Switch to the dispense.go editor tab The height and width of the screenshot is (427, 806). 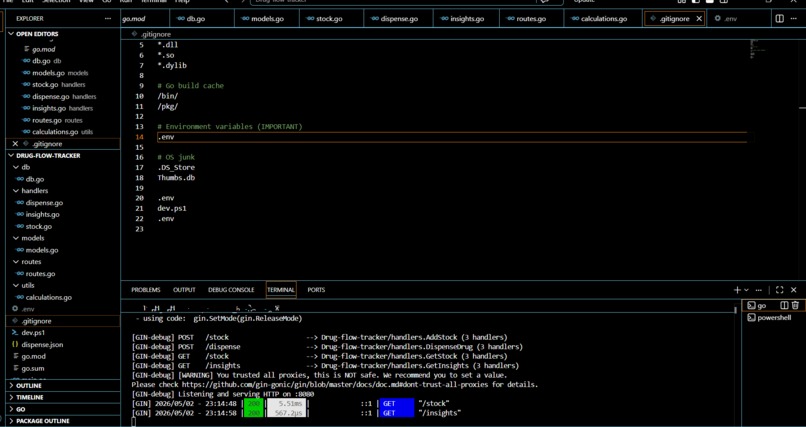point(399,18)
